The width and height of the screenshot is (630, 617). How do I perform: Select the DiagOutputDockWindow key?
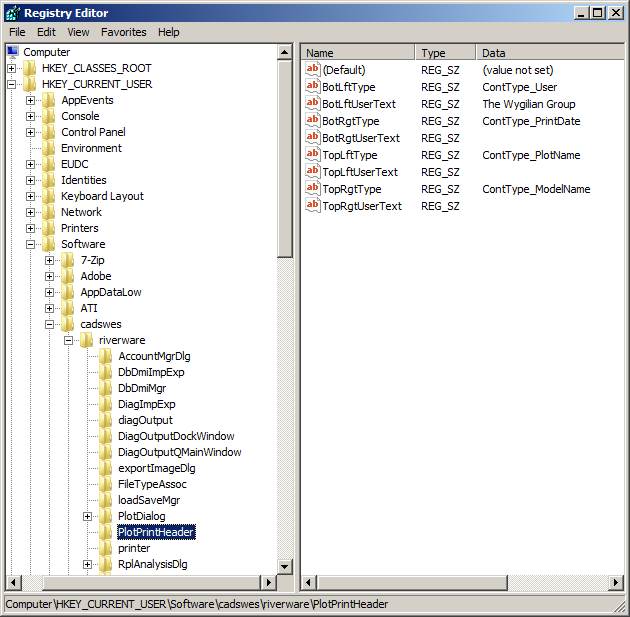point(176,436)
